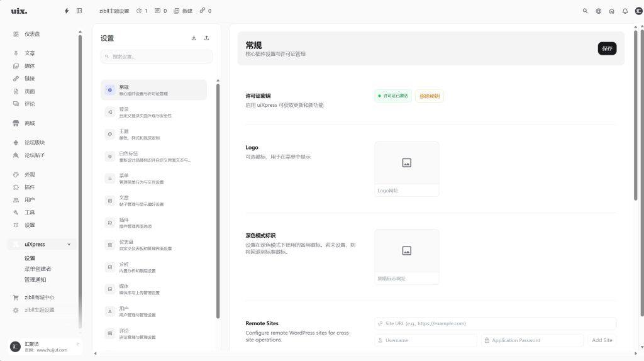Select the 仪表盘 settings category in settings list
This screenshot has height=361, width=644.
[x=154, y=245]
